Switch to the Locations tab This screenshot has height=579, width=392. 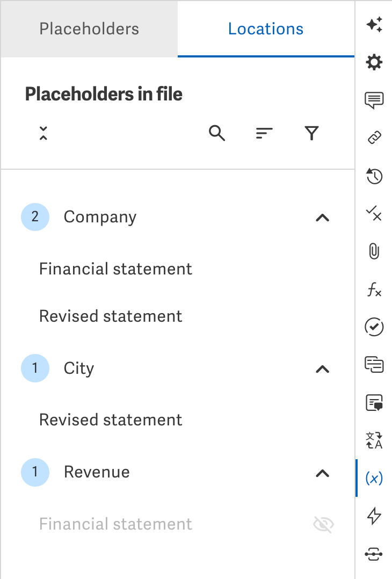(x=265, y=29)
